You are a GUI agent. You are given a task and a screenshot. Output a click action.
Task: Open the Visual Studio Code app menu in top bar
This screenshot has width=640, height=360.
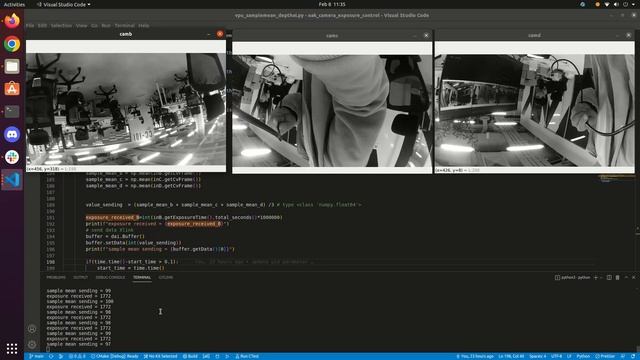tap(64, 4)
